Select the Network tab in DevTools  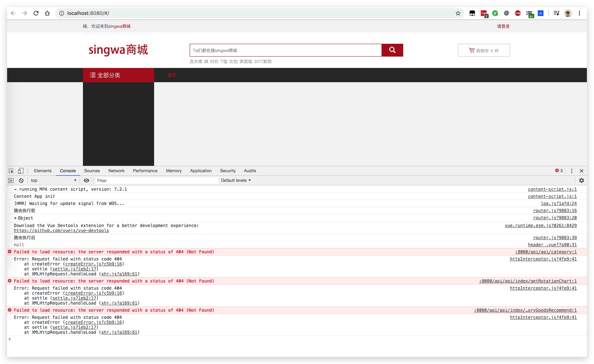[x=116, y=171]
